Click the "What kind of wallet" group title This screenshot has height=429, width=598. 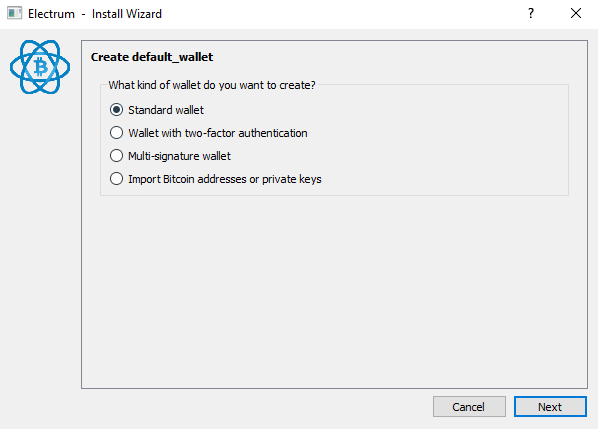212,85
